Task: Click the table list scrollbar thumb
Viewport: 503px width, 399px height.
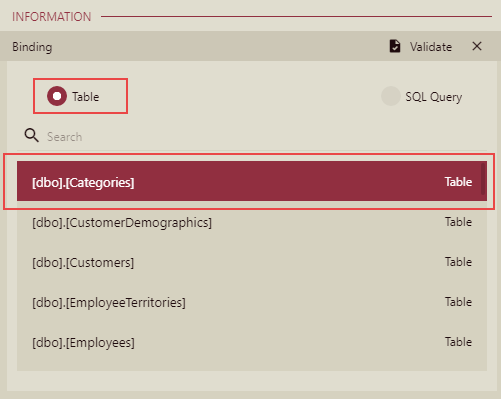Action: 483,179
